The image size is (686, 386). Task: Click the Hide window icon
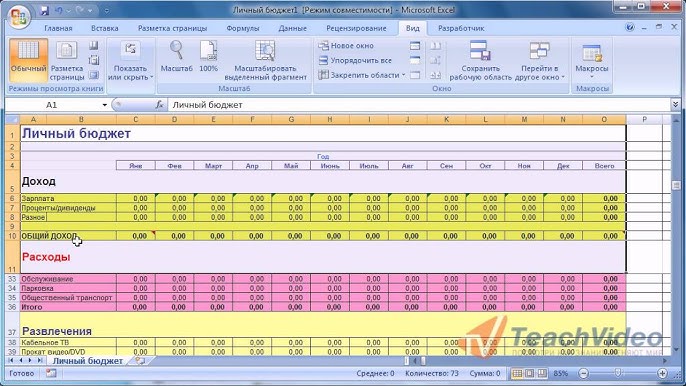415,60
